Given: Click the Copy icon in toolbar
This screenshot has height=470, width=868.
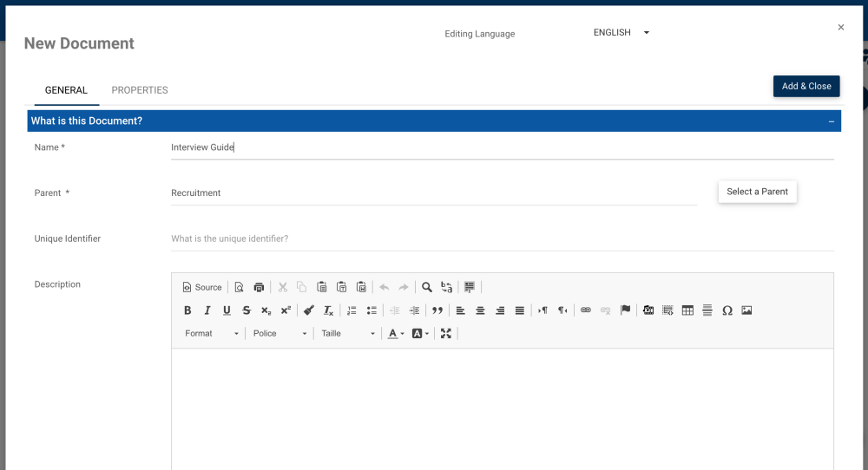Looking at the screenshot, I should click(x=302, y=287).
